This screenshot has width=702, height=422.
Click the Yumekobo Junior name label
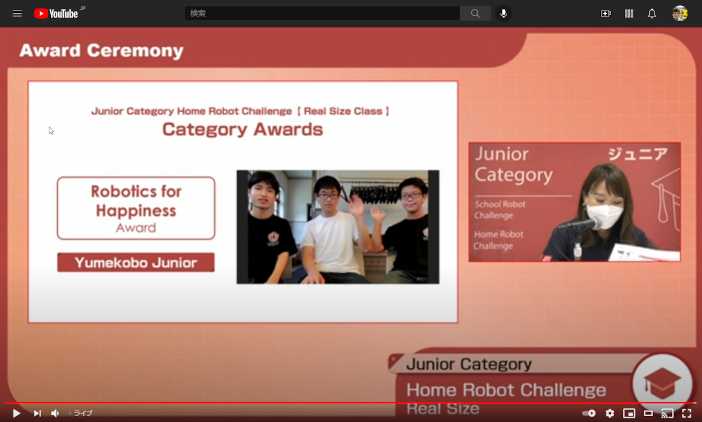(x=136, y=262)
